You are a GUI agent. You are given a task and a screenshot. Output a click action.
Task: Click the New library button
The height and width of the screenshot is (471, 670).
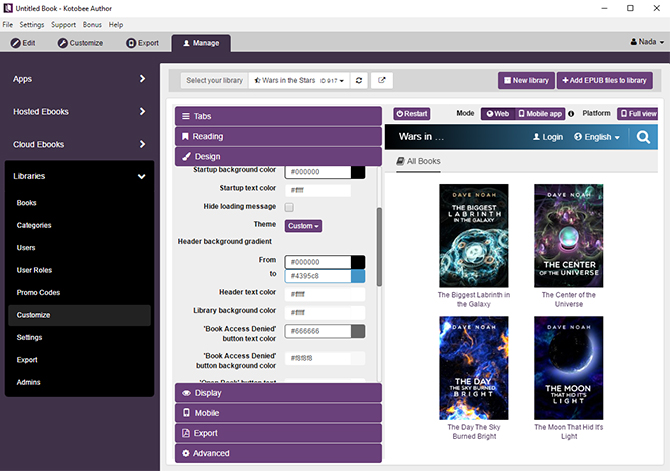tap(526, 80)
